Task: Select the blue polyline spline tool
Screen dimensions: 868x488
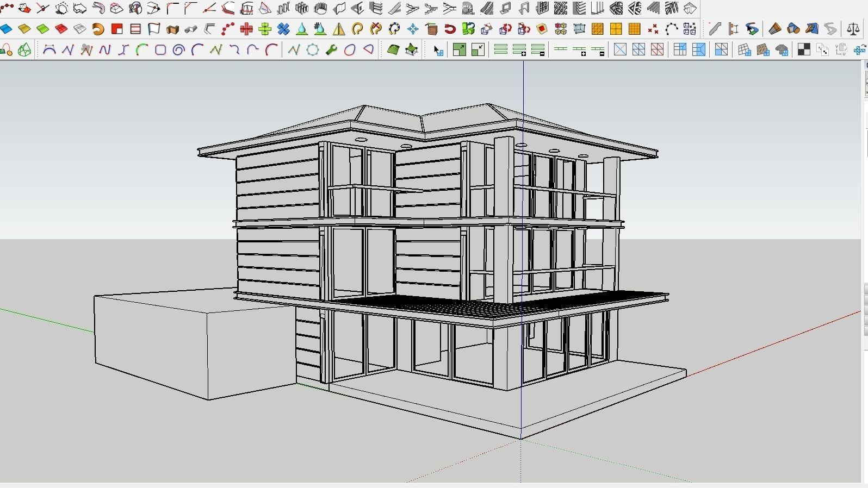Action: pyautogui.click(x=68, y=50)
